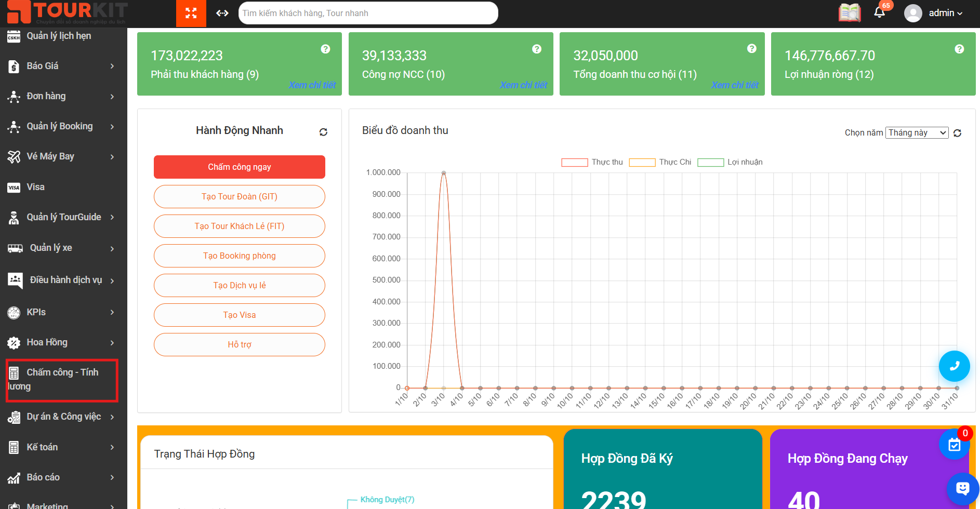Screen dimensions: 980x509
Task: Click the fullscreen expand icon in header
Action: click(x=191, y=13)
